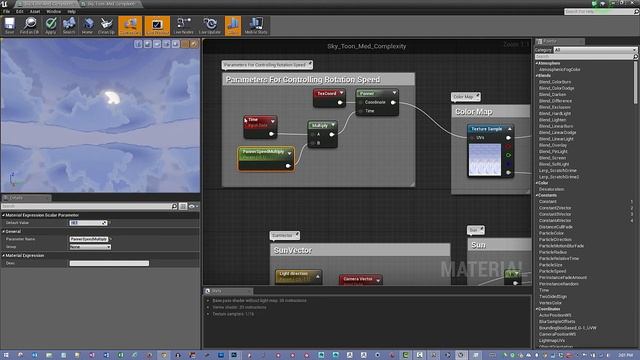Viewport: 640px width, 360px height.
Task: Open the Details view options eye dropdown
Action: (193, 206)
